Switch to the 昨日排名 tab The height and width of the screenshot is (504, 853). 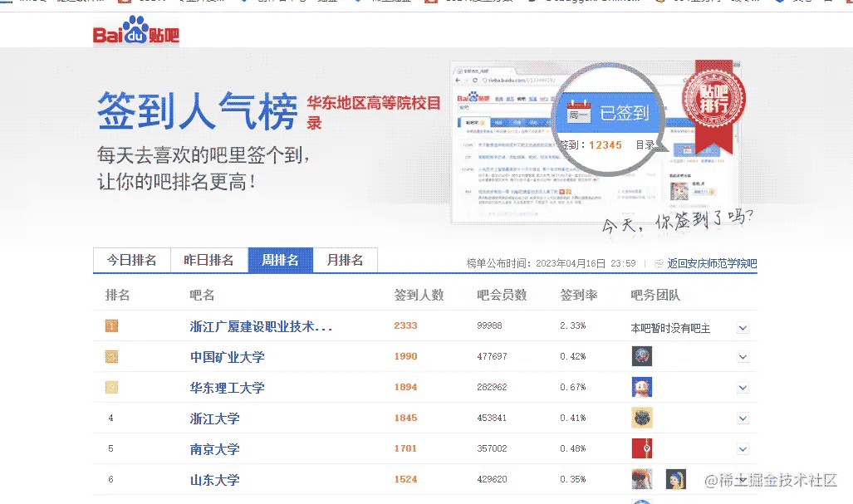click(x=209, y=260)
